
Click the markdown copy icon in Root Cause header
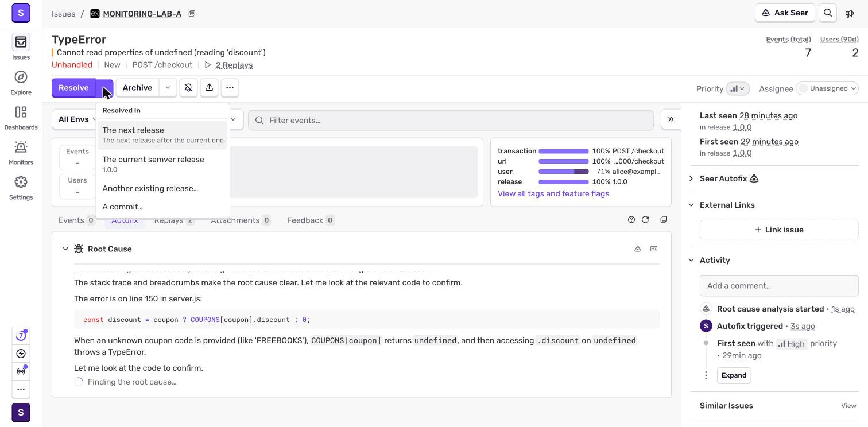(654, 249)
